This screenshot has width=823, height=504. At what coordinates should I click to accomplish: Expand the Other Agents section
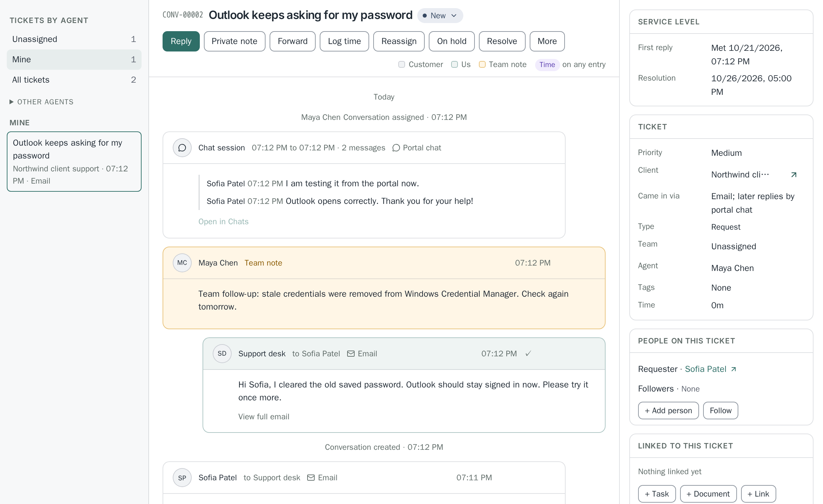pyautogui.click(x=41, y=102)
